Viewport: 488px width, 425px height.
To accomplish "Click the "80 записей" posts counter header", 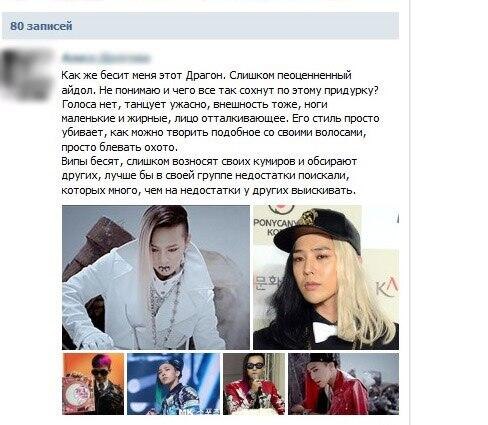I will click(x=41, y=26).
